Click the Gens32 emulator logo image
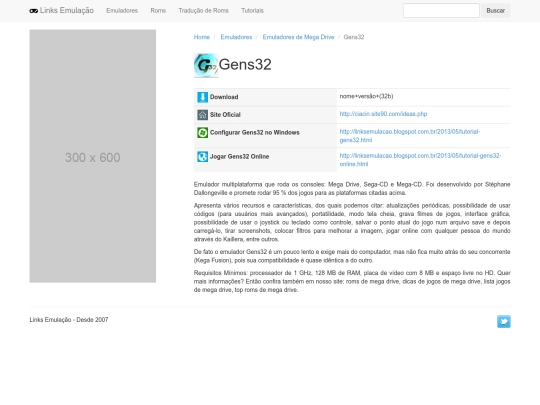 pos(206,65)
